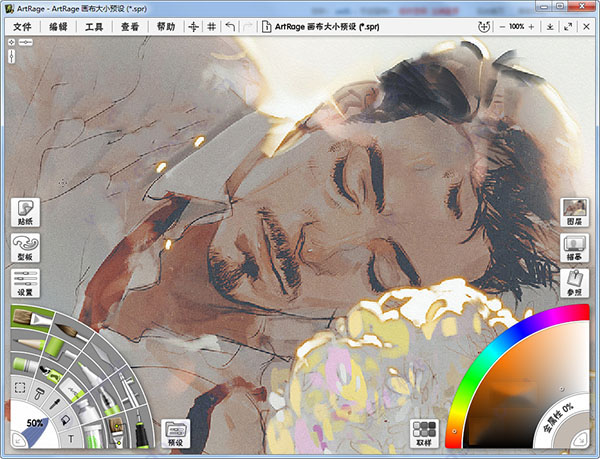The height and width of the screenshot is (459, 600).
Task: Select the Gloop Pen squeegee tool
Action: pos(39,393)
